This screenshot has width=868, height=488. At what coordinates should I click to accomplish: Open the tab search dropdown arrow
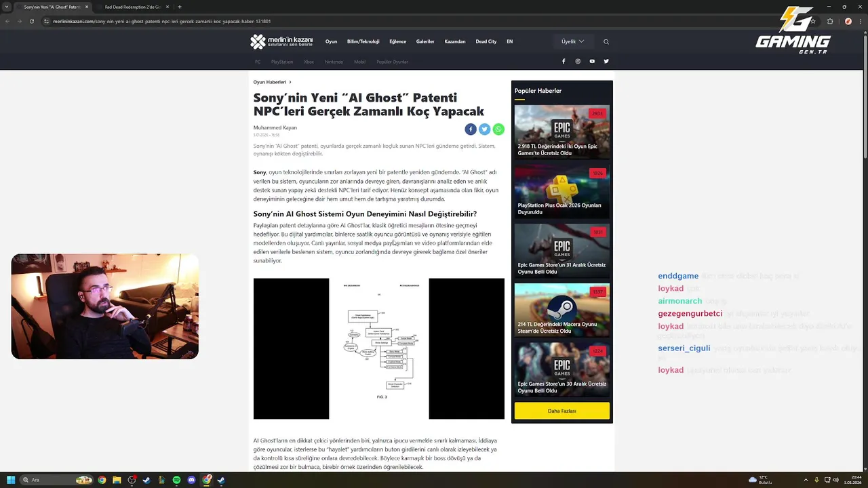tap(6, 7)
